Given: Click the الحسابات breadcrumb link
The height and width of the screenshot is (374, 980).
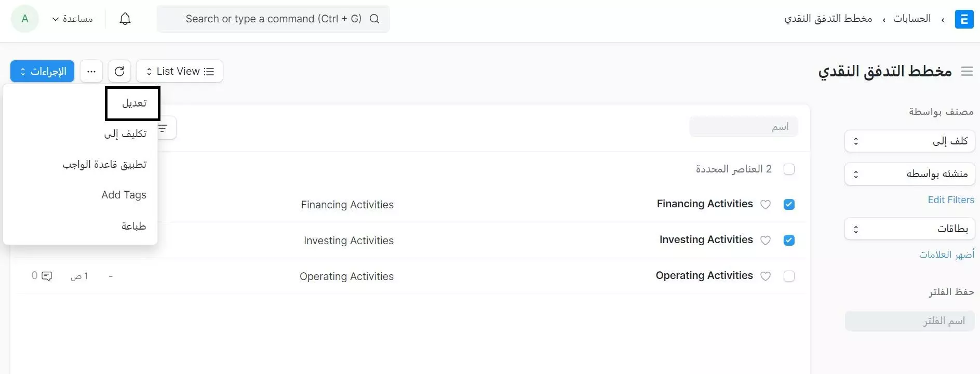Looking at the screenshot, I should [912, 19].
